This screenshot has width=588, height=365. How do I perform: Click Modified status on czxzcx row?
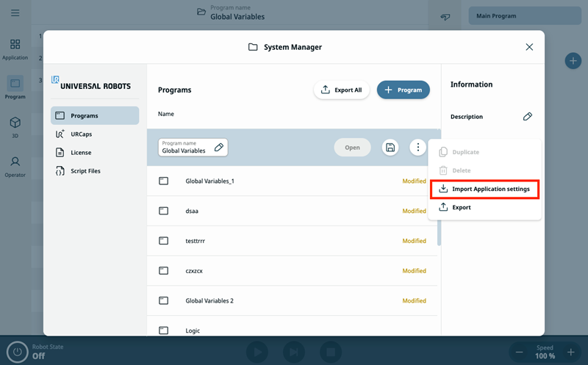point(414,270)
